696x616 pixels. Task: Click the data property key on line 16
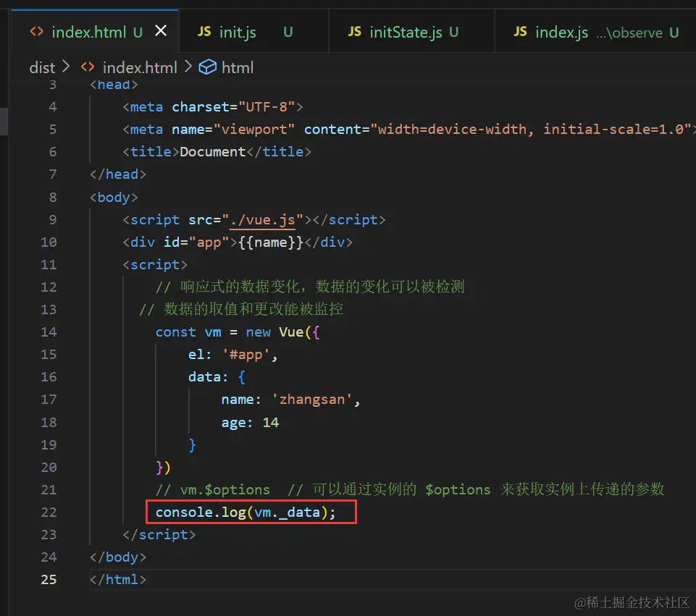205,377
